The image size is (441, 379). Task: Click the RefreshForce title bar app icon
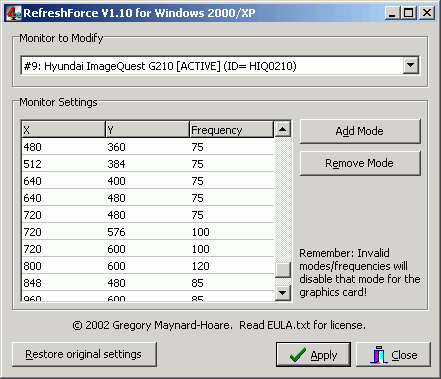tap(14, 13)
